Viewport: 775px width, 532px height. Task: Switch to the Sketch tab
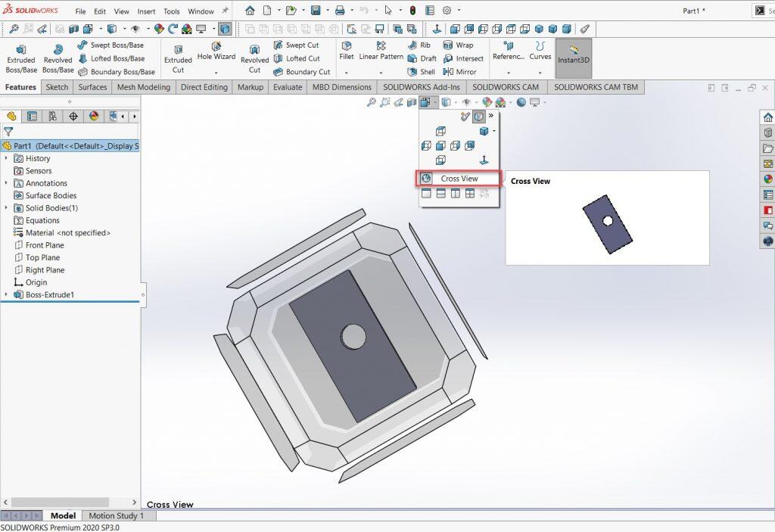click(x=57, y=87)
